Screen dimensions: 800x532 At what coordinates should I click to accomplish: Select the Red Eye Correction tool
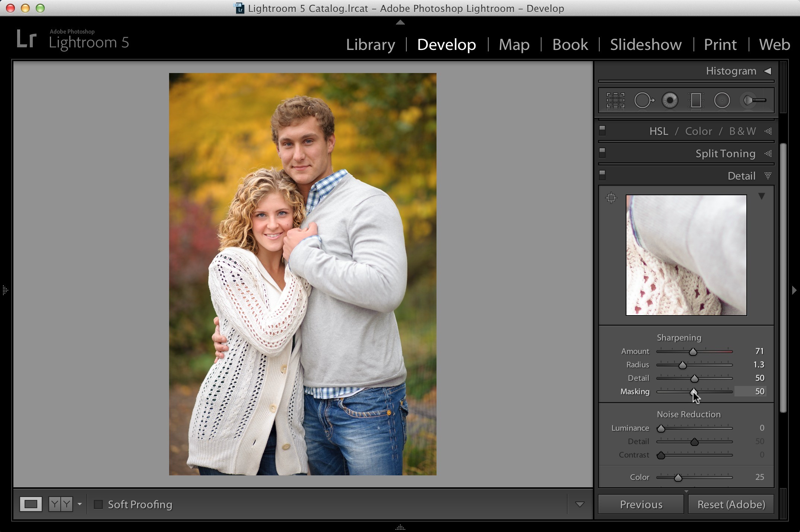click(x=670, y=100)
